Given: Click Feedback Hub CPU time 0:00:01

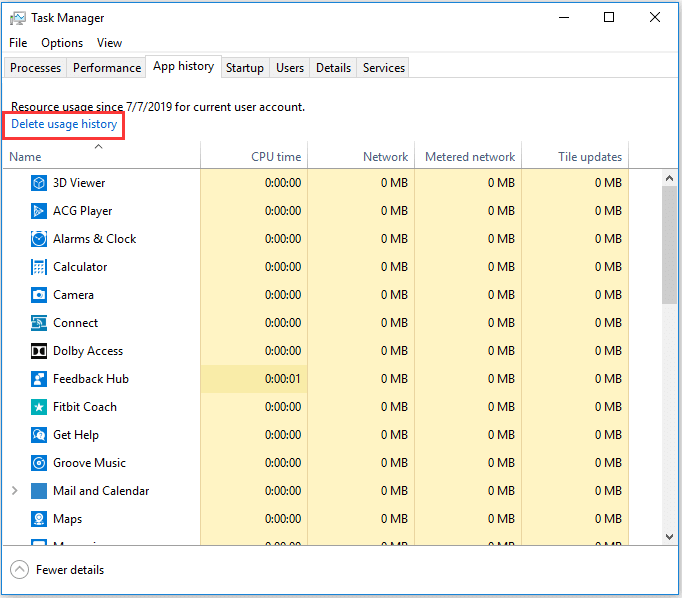Looking at the screenshot, I should pos(254,379).
